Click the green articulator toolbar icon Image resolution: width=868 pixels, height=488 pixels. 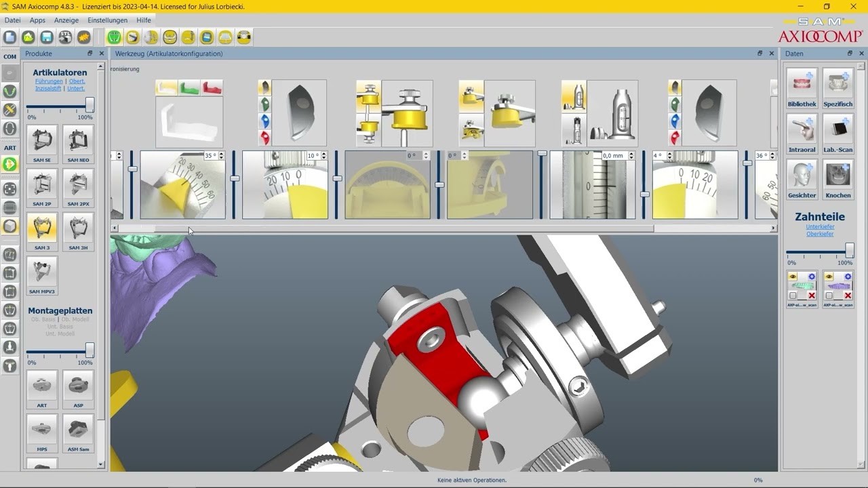click(x=115, y=37)
